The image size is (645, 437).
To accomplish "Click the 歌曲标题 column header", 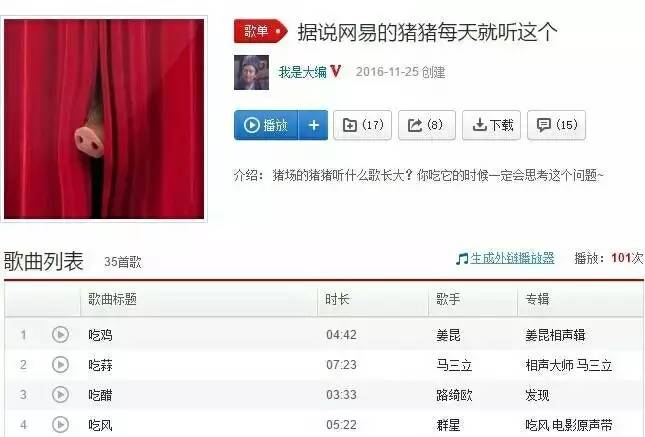I will click(x=112, y=299).
